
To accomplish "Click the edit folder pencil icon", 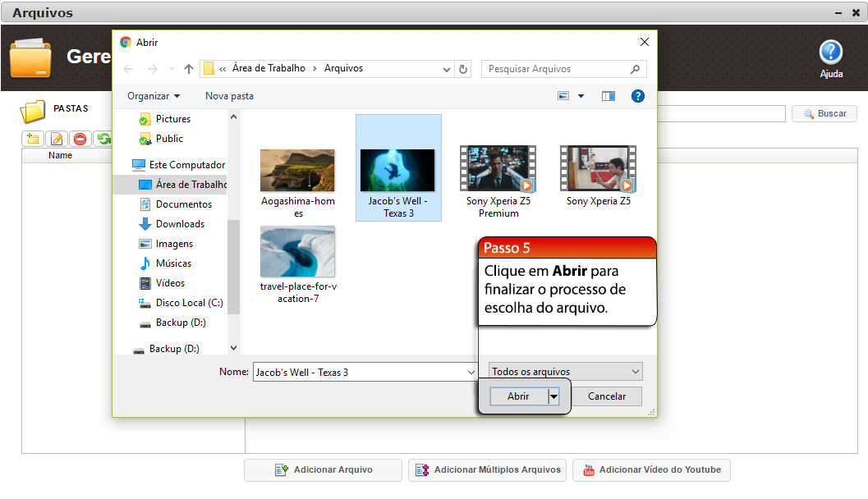I will pos(57,139).
